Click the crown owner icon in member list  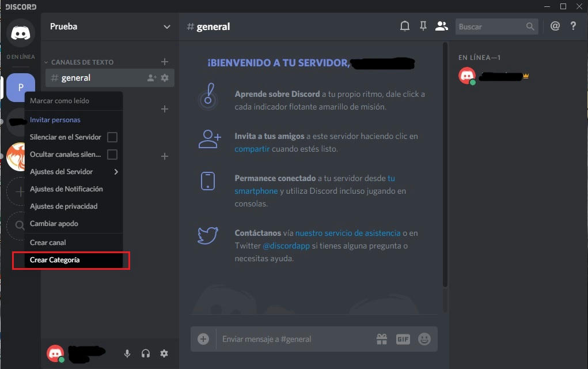(526, 76)
